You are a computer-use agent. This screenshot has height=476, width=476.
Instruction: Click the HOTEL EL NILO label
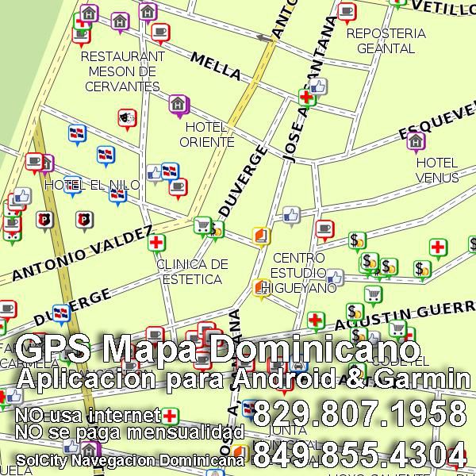(x=92, y=185)
